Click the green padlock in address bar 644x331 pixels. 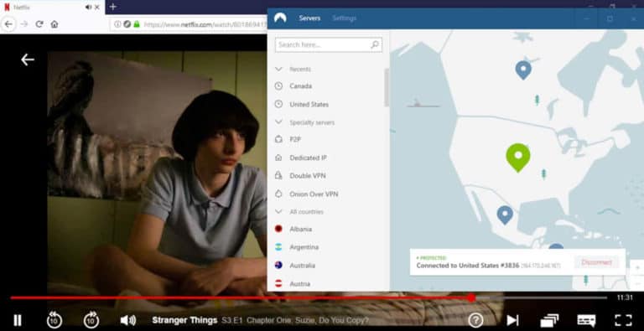tap(137, 24)
